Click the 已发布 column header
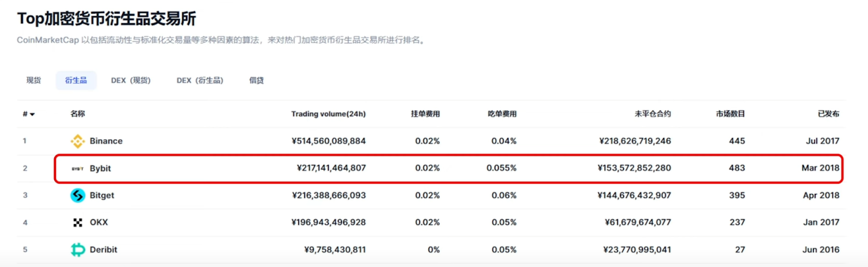 click(x=828, y=114)
